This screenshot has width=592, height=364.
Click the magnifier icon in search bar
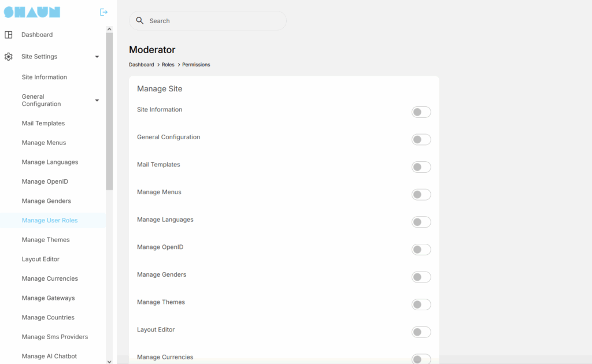point(139,21)
